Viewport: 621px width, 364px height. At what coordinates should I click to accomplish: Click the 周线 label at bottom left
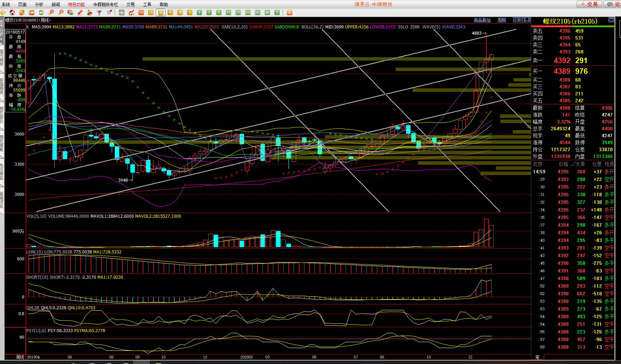20,357
